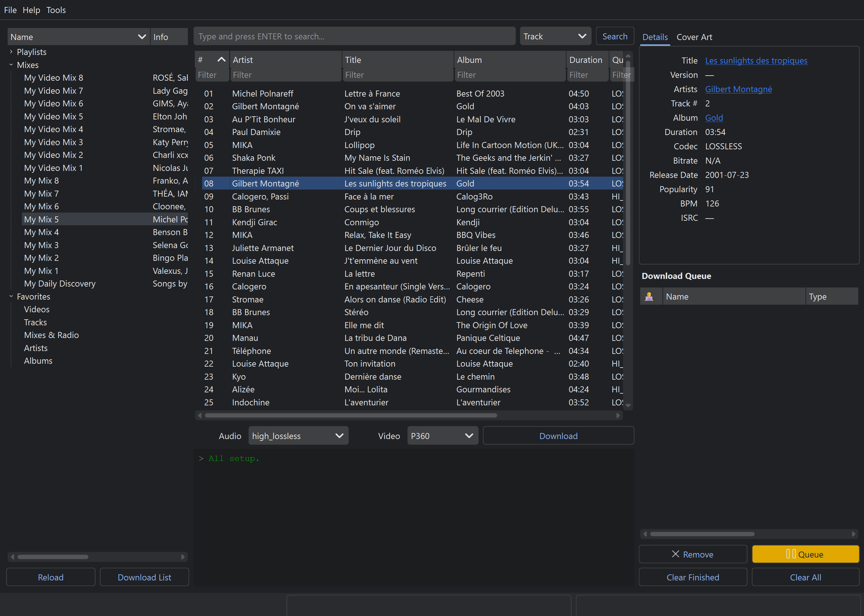864x616 pixels.
Task: Open the Video quality P360 dropdown
Action: click(442, 436)
